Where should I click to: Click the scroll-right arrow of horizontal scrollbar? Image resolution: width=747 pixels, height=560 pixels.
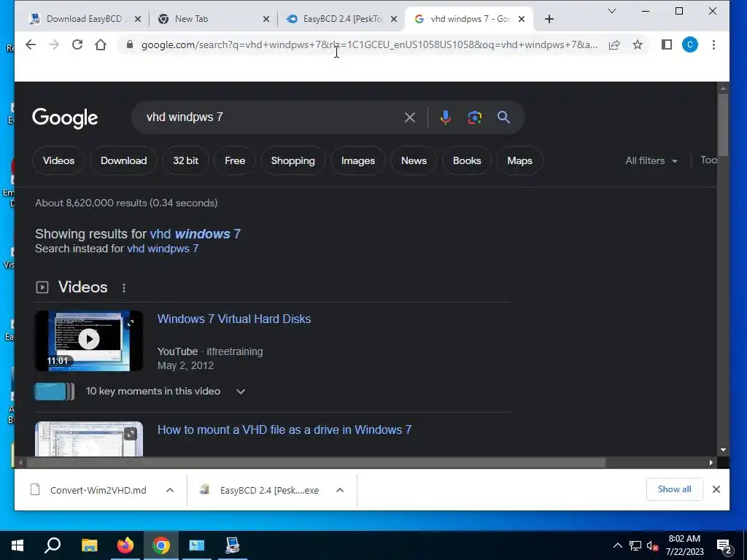[711, 462]
